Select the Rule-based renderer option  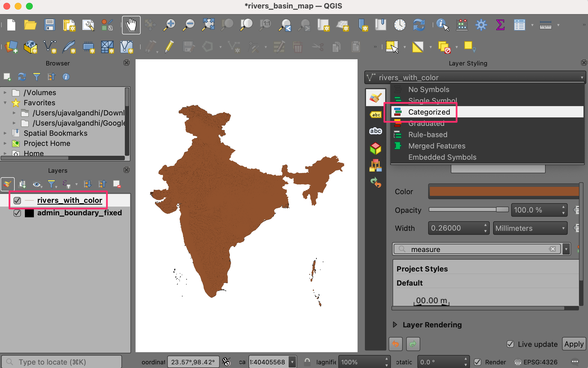click(x=428, y=135)
